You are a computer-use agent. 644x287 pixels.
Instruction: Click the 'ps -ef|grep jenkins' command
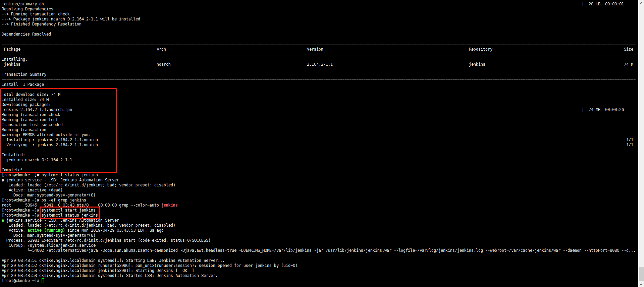(x=64, y=200)
